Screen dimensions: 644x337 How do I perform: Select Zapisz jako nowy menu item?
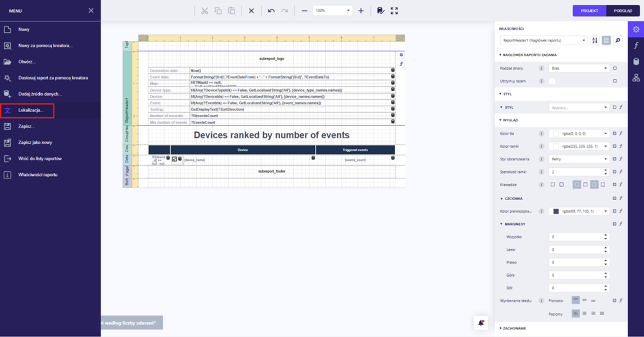point(35,142)
